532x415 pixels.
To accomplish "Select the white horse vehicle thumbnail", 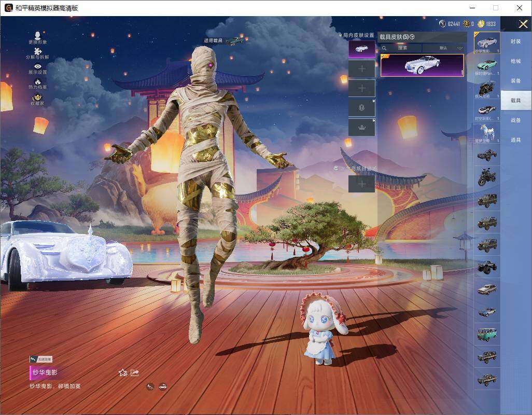I will (x=487, y=132).
